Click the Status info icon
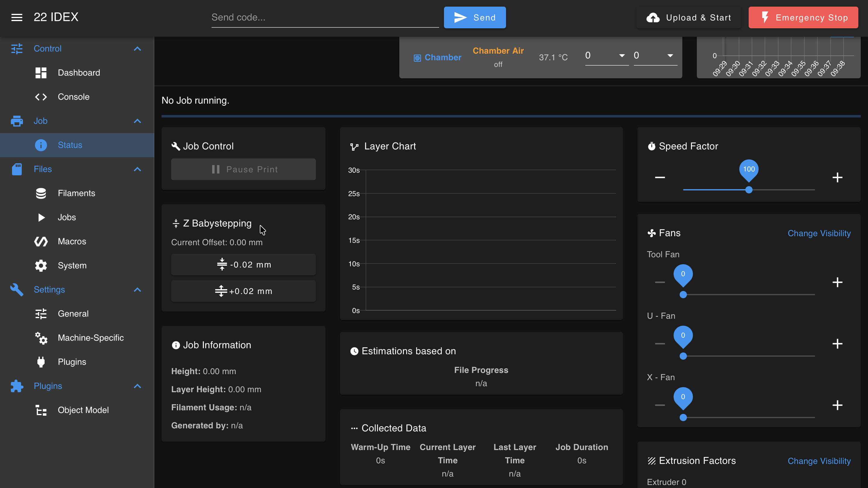The width and height of the screenshot is (868, 488). coord(41,145)
